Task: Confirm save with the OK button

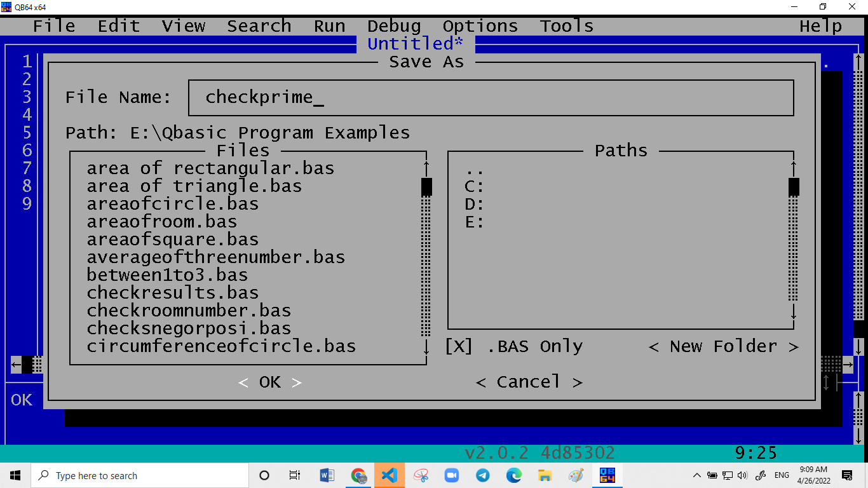Action: coord(269,382)
